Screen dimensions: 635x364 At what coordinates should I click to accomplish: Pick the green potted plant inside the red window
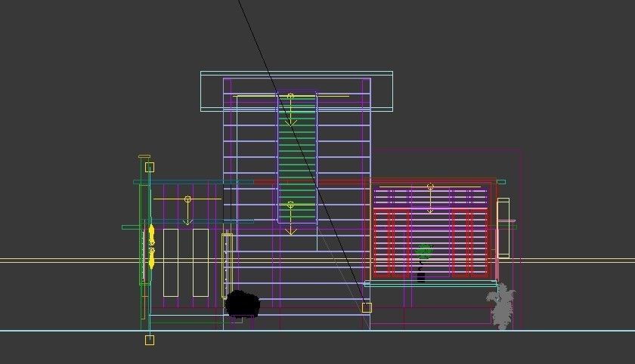coord(423,262)
